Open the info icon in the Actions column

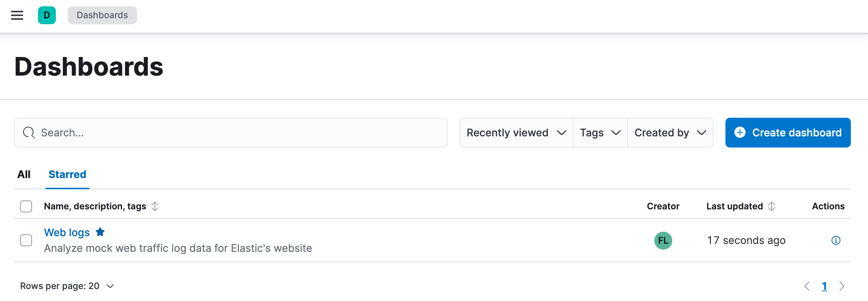(x=836, y=241)
